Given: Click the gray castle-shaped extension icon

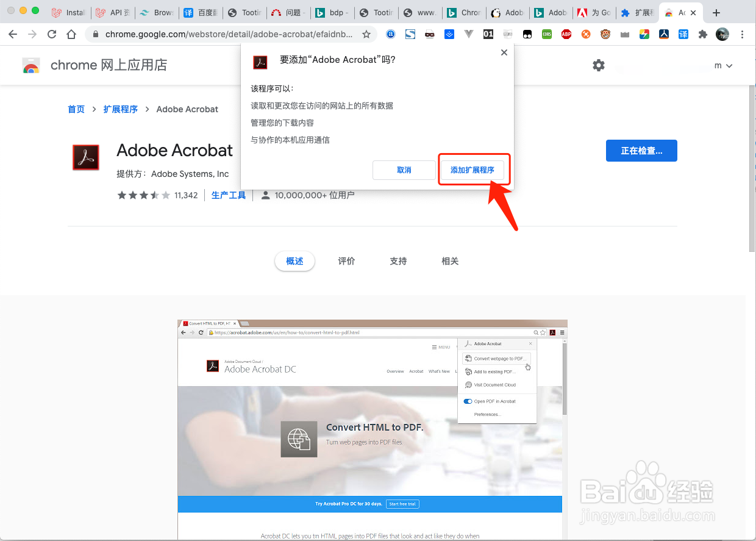Looking at the screenshot, I should coord(624,35).
